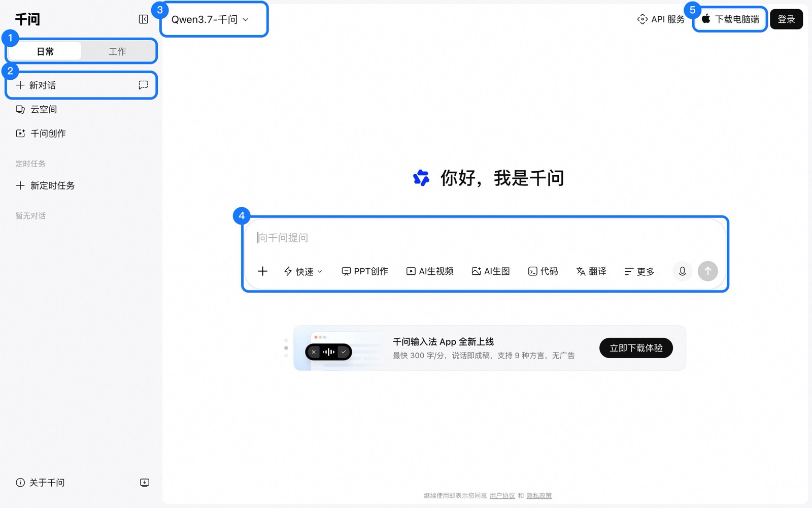Switch to the 日常 mode tab
Image resolution: width=812 pixels, height=508 pixels.
point(45,51)
